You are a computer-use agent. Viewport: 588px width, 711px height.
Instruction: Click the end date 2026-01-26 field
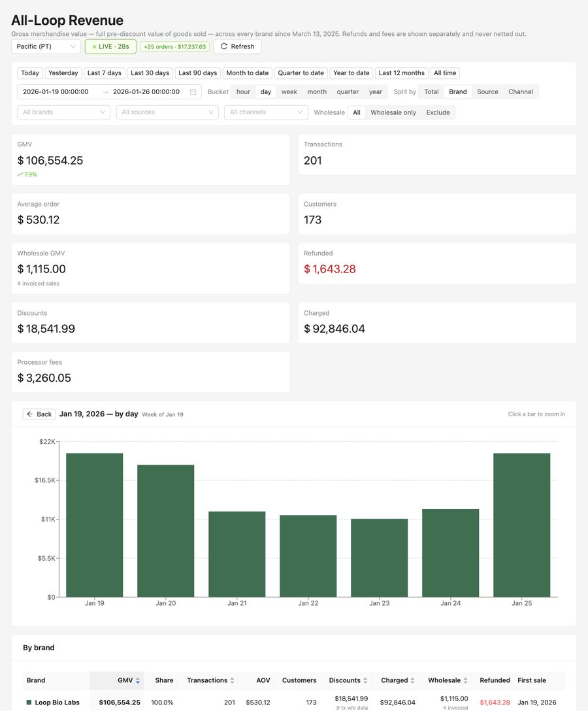146,91
